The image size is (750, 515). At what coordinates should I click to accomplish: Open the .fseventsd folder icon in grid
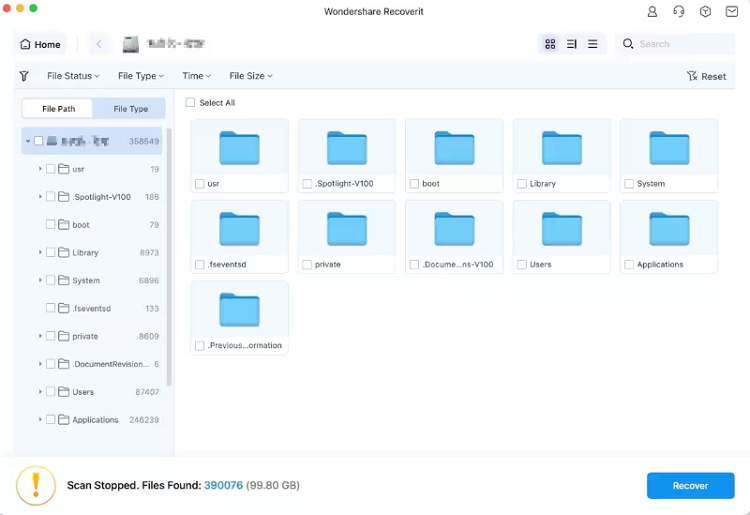click(x=239, y=229)
